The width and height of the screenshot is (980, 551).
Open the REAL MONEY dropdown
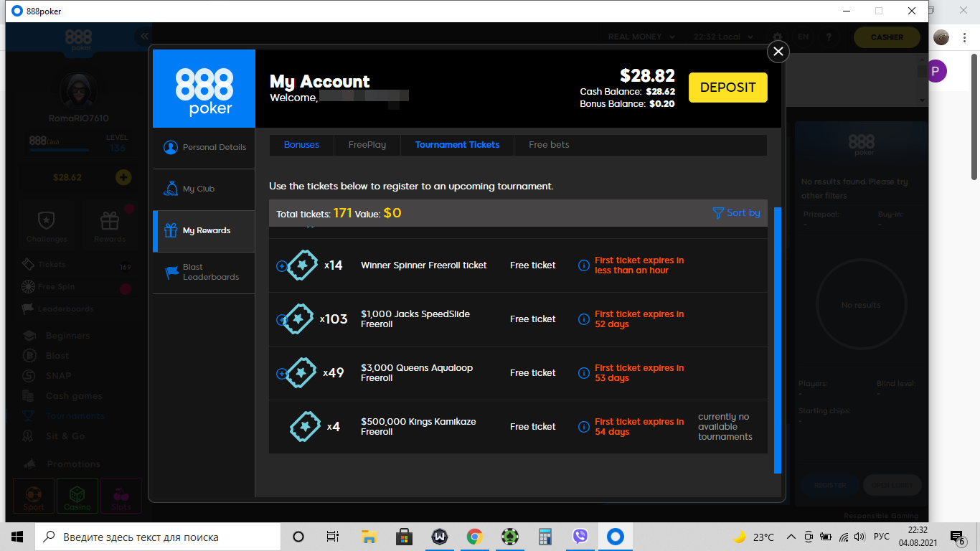(x=641, y=37)
